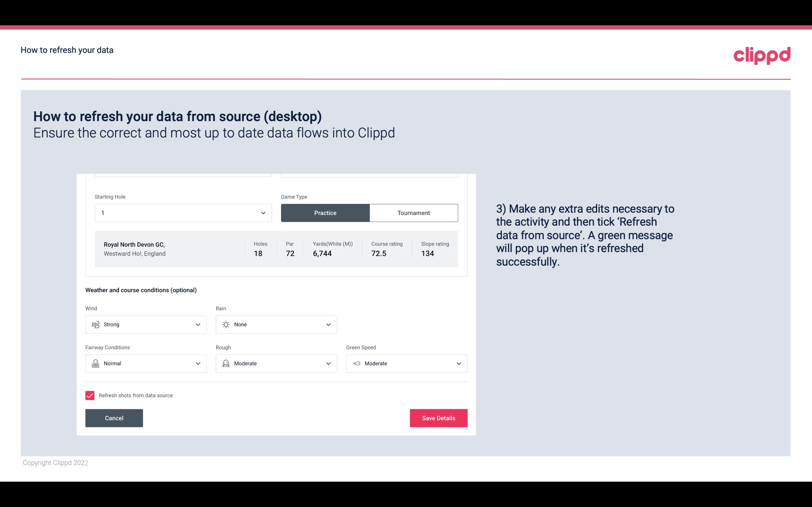The width and height of the screenshot is (812, 507).
Task: Click the Save Details button
Action: 439,418
